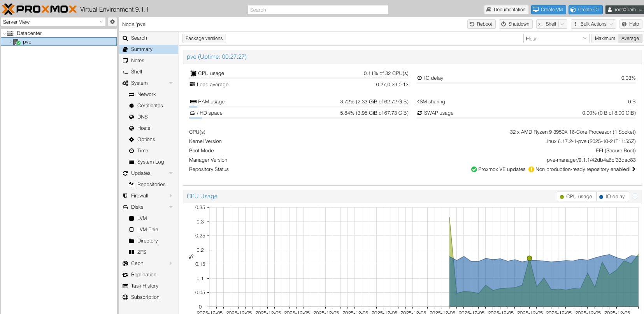Click the Create VM button
The height and width of the screenshot is (314, 644).
(x=548, y=10)
